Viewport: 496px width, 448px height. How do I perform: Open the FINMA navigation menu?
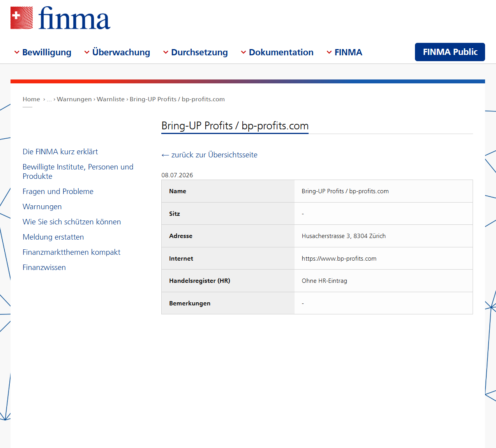(x=348, y=52)
